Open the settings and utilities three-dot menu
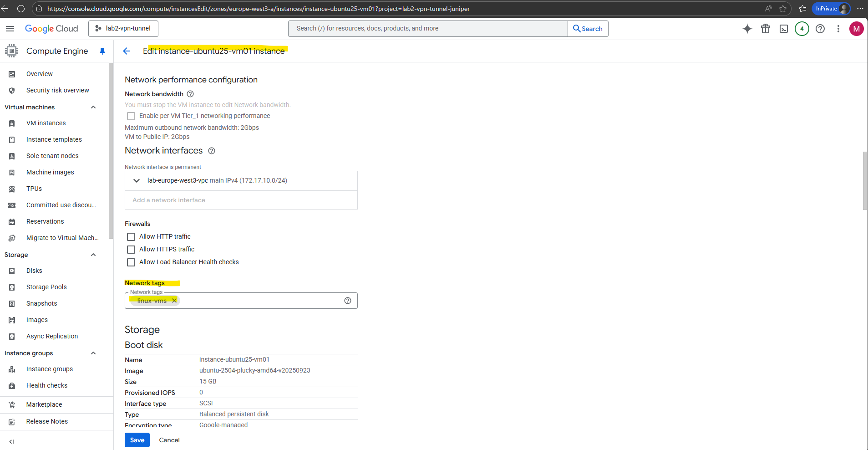 click(x=838, y=29)
